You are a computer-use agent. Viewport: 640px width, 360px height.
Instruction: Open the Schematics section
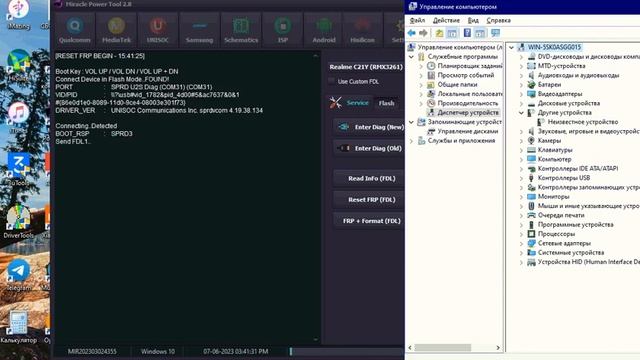[241, 30]
